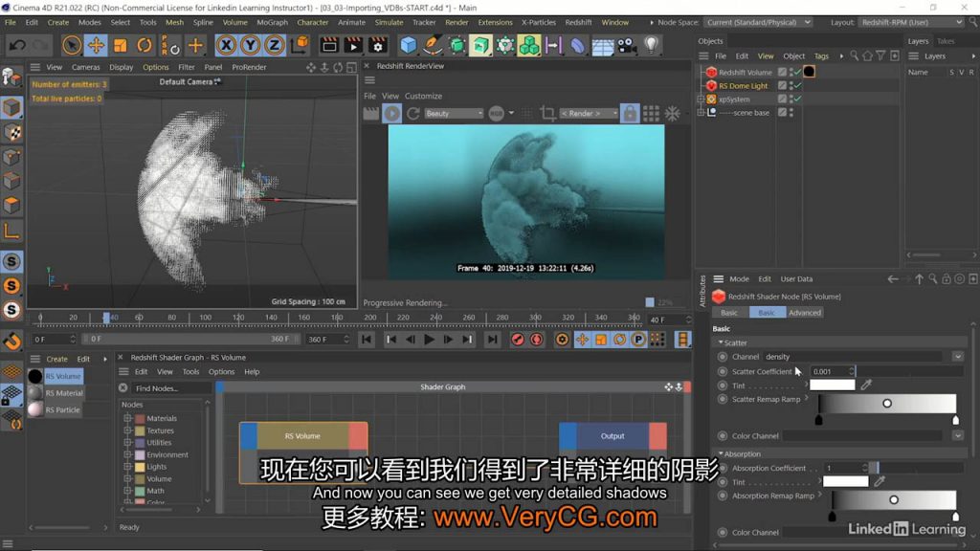Screen dimensions: 980x551
Task: Expand the xpSystem object tree
Action: (x=702, y=99)
